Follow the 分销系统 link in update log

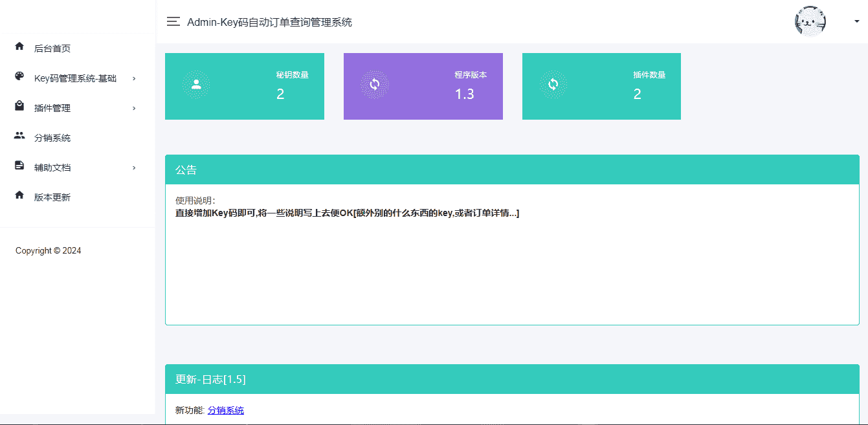(x=225, y=410)
